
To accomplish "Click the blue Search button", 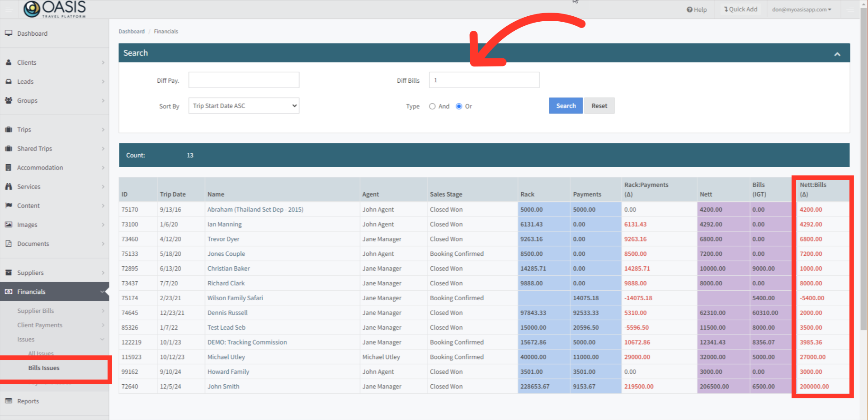I will pyautogui.click(x=566, y=106).
